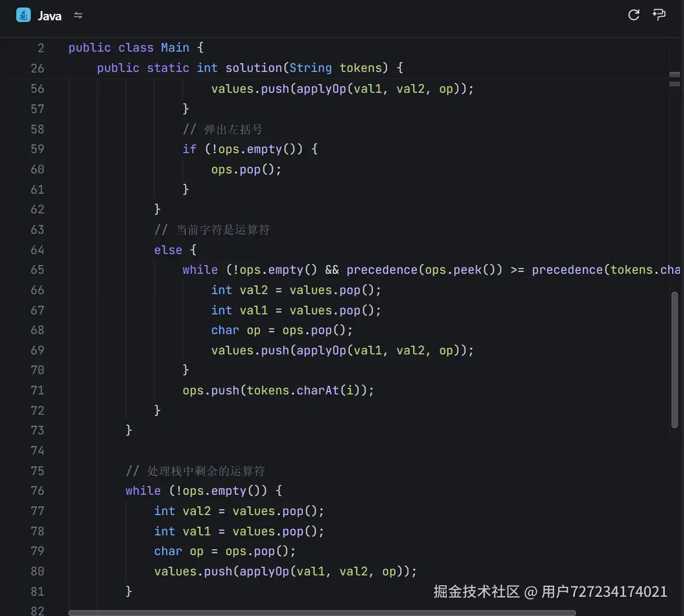Toggle word wrap icon at top right
The width and height of the screenshot is (684, 616).
coord(658,15)
